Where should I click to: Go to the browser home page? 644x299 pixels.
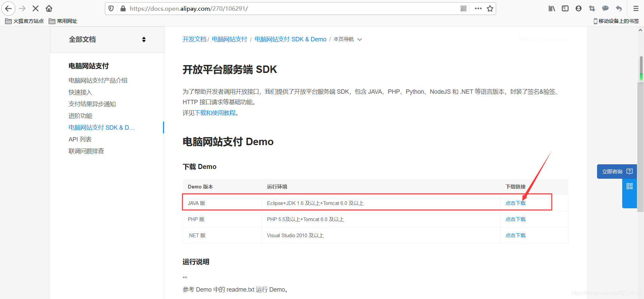coord(49,8)
